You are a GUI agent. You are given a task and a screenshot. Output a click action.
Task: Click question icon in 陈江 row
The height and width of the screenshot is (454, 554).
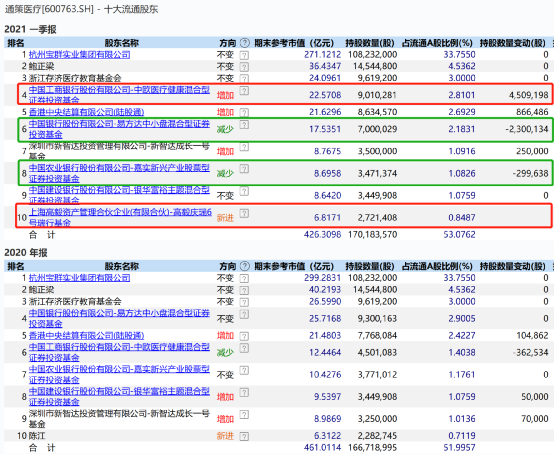coord(244,436)
